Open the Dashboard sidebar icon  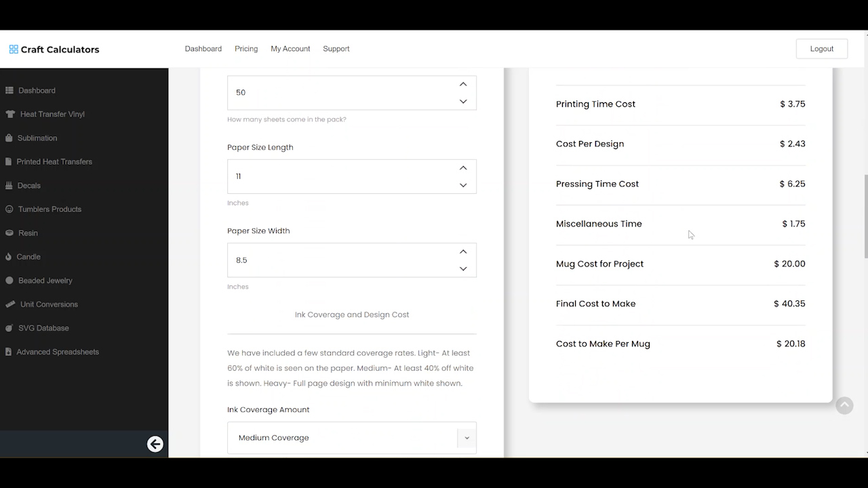click(x=9, y=90)
